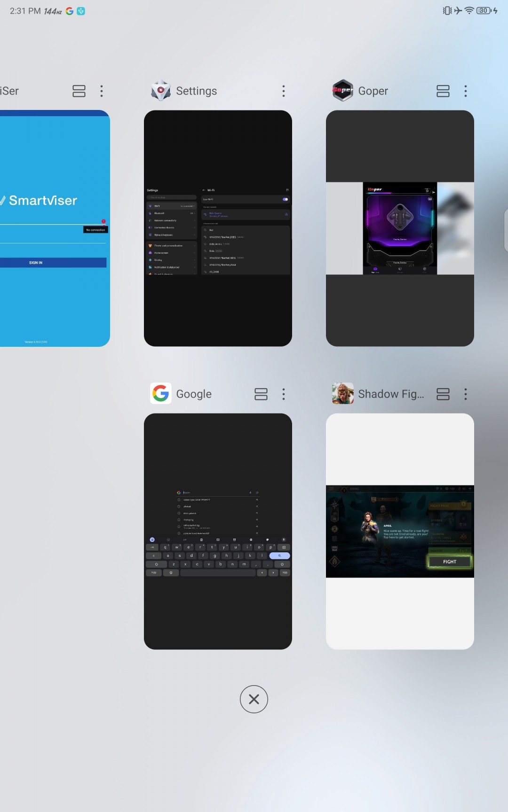Tap the Shadow Fight app icon
Screen dimensions: 508x812
[343, 394]
